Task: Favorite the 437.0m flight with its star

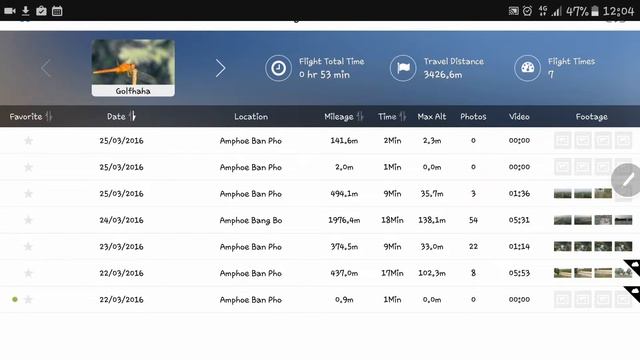Action: point(28,273)
